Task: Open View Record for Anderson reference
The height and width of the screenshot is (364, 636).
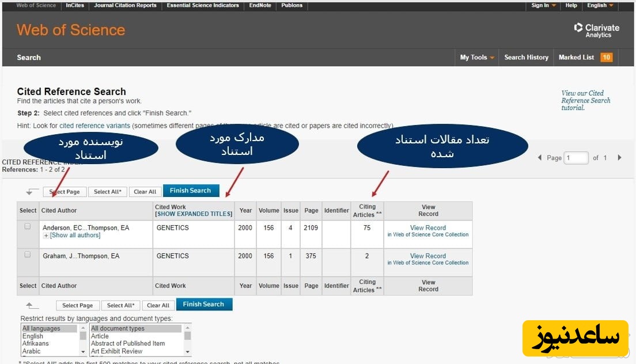Action: (x=427, y=227)
